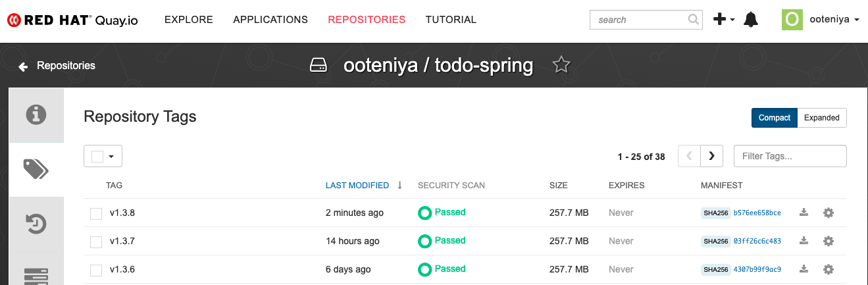Focus the Filter Tags input

[x=790, y=156]
